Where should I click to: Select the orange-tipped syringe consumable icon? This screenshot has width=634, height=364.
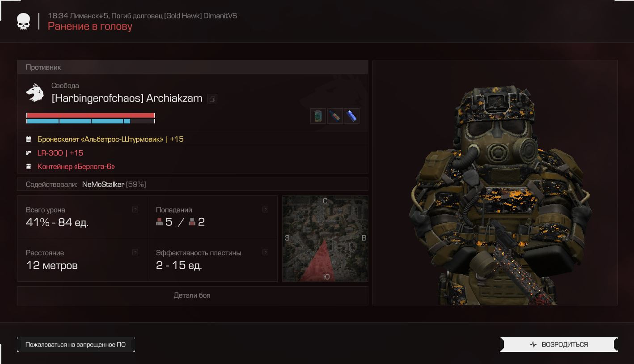[335, 116]
